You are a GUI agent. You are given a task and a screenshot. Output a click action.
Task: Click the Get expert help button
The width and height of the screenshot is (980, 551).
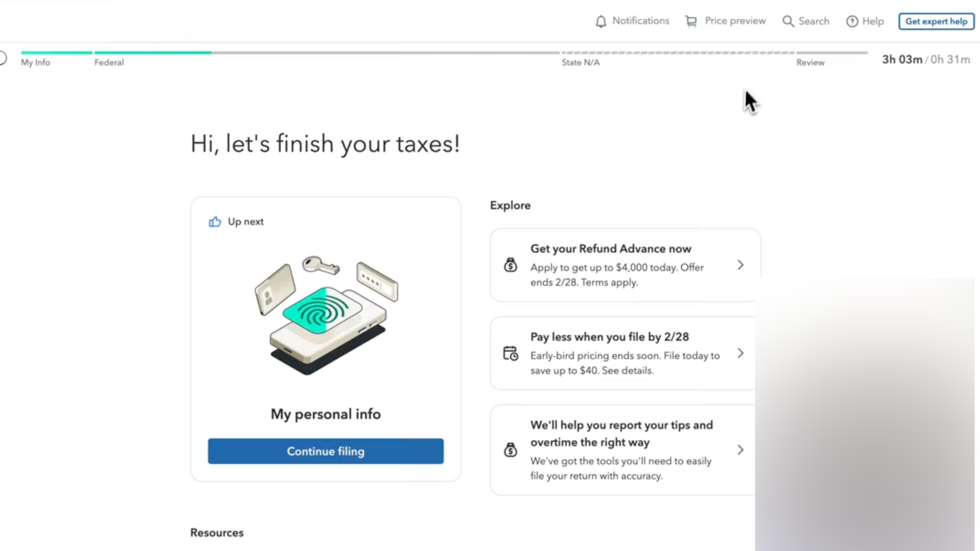point(936,21)
